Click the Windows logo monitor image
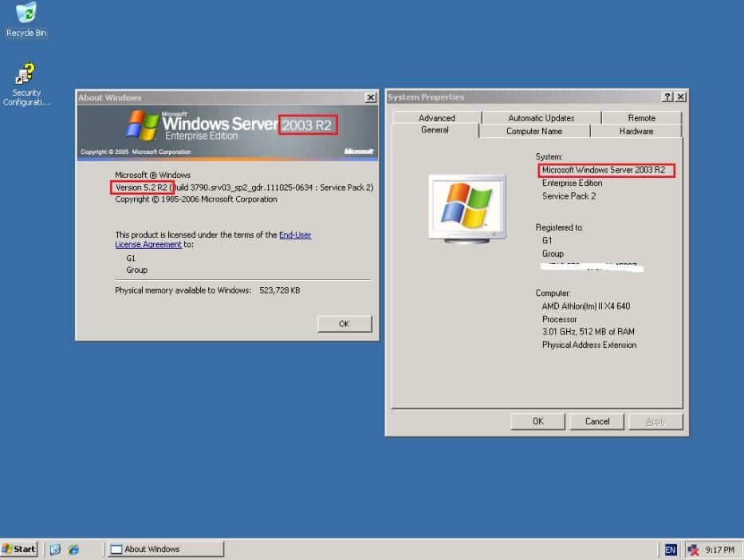Viewport: 744px width, 560px height. pos(468,207)
